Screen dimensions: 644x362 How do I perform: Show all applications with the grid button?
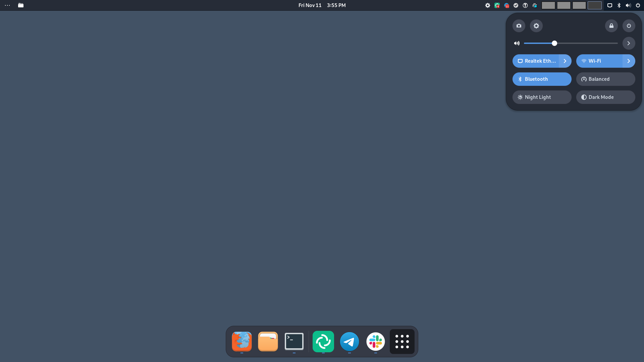(401, 342)
